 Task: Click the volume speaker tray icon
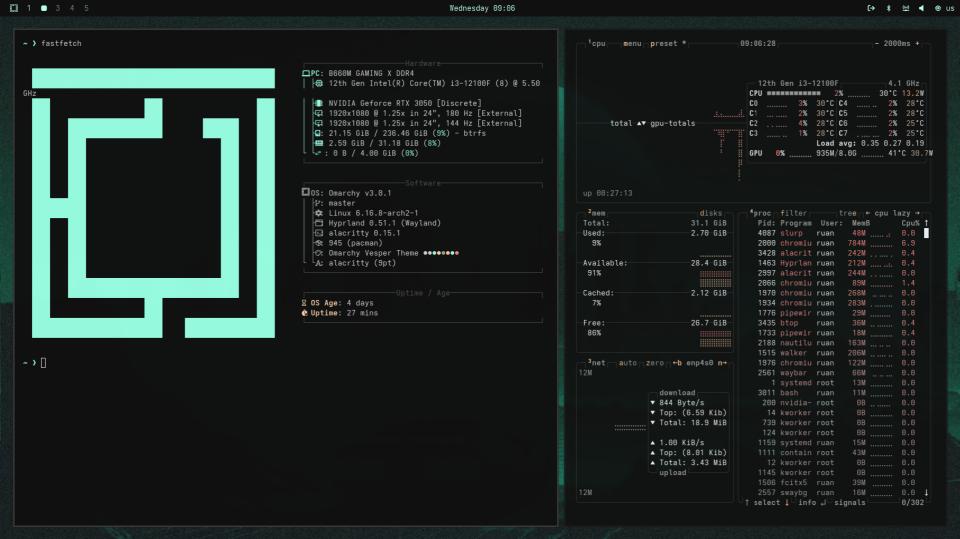click(x=921, y=8)
